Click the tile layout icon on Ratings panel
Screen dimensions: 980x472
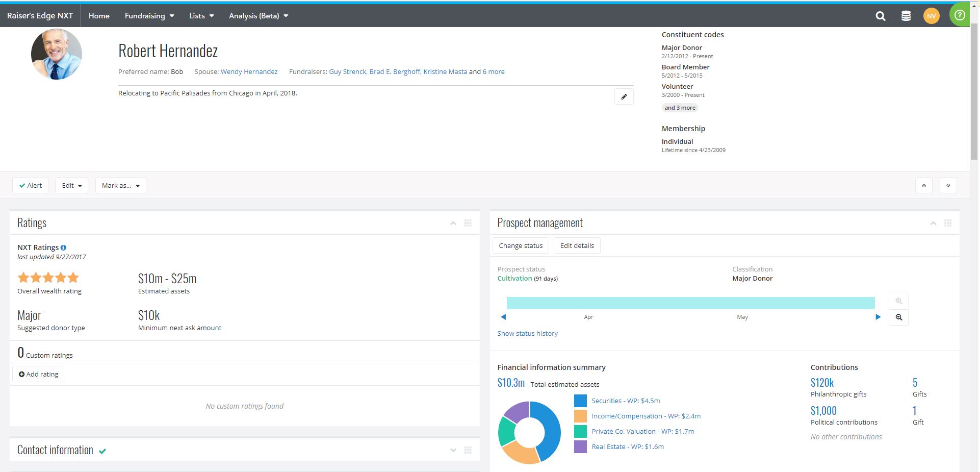coord(467,223)
